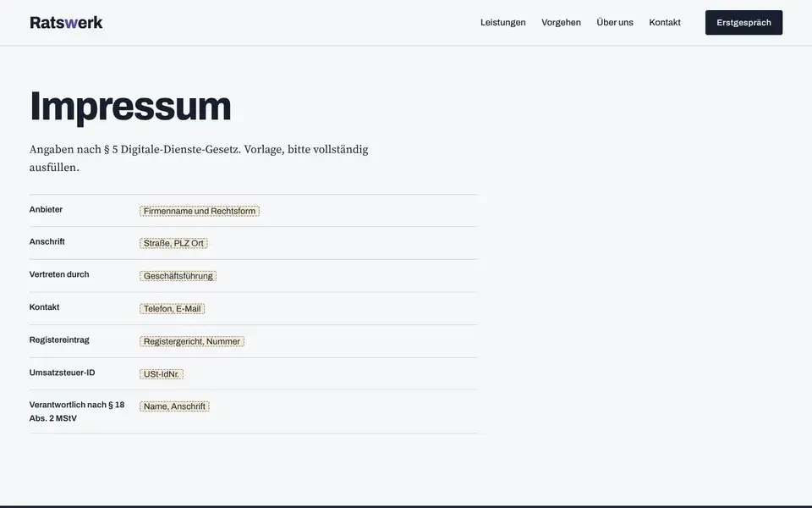This screenshot has height=508, width=812.
Task: Select the Straße, PLZ Ort placeholder
Action: click(x=173, y=243)
